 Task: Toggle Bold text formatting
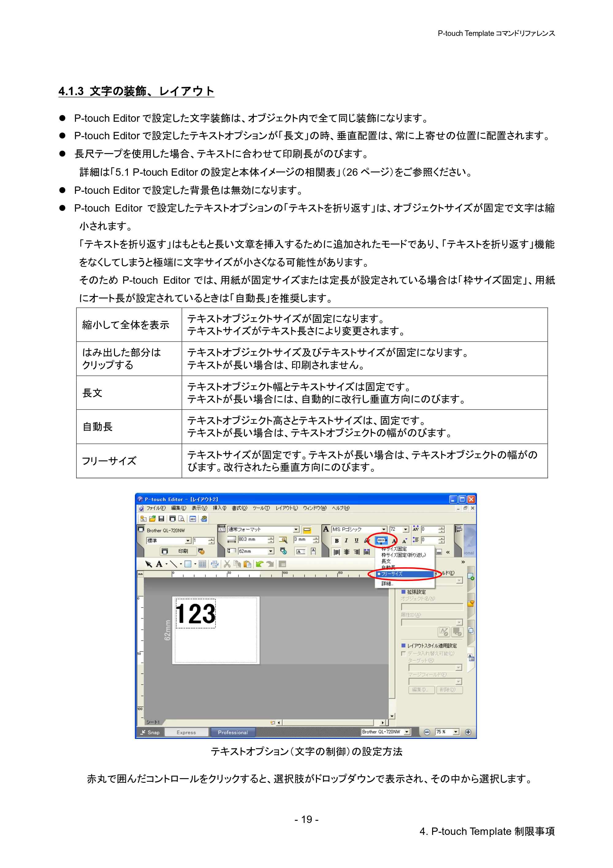coord(337,541)
